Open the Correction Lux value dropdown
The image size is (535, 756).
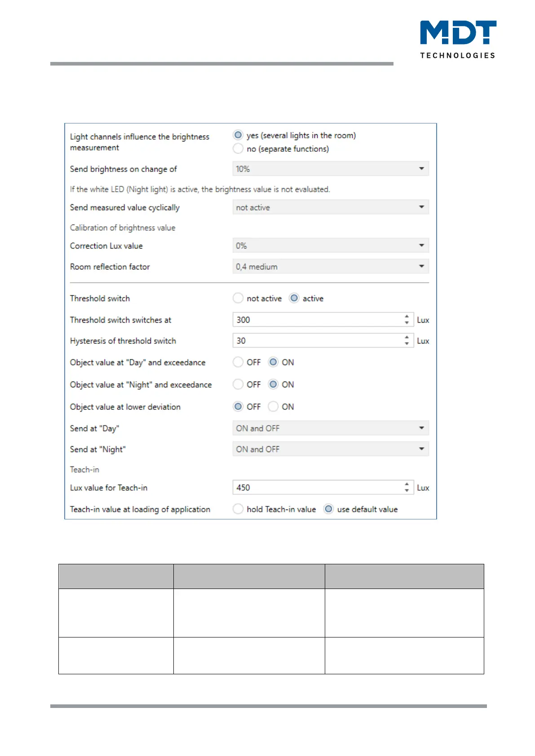tap(331, 246)
